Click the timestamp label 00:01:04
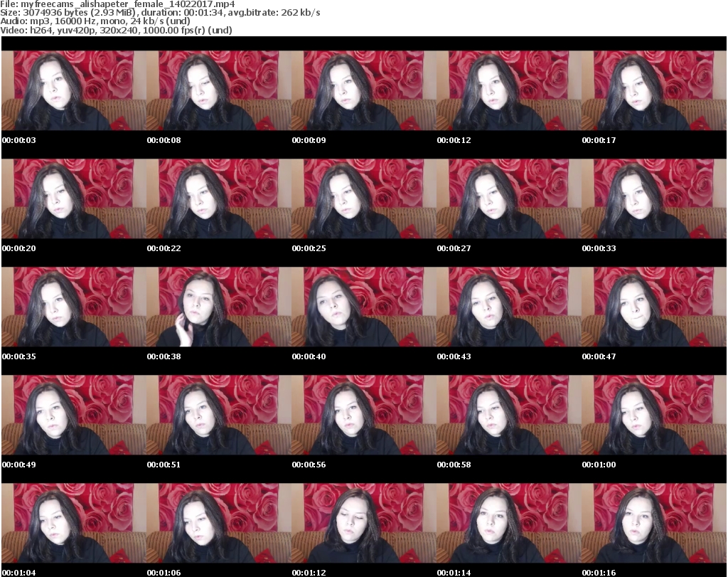The image size is (728, 577). point(18,573)
